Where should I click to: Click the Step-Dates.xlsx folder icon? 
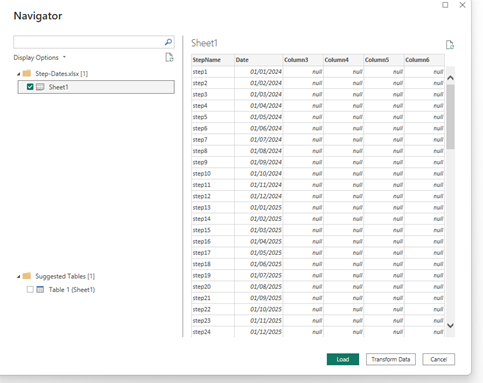pyautogui.click(x=27, y=73)
